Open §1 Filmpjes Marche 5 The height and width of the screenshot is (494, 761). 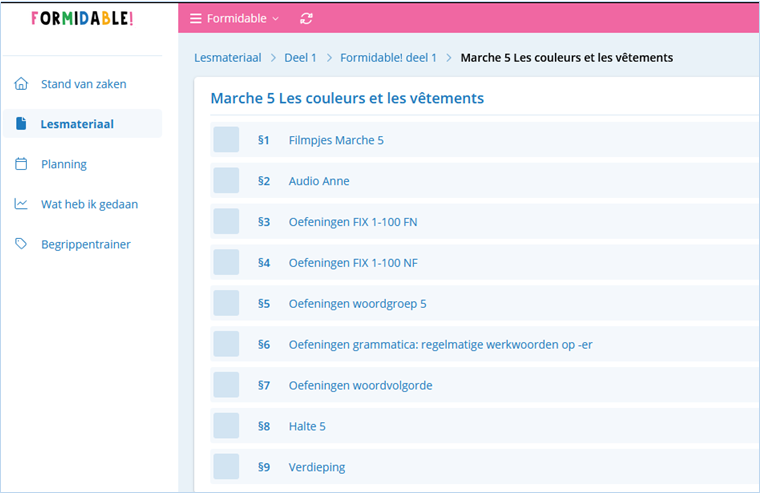tap(336, 140)
